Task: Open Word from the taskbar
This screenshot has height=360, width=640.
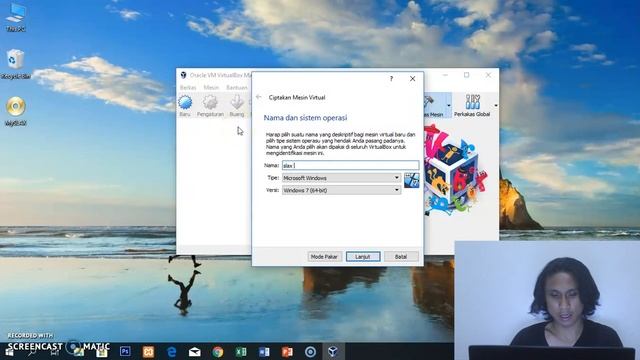Action: 264,351
